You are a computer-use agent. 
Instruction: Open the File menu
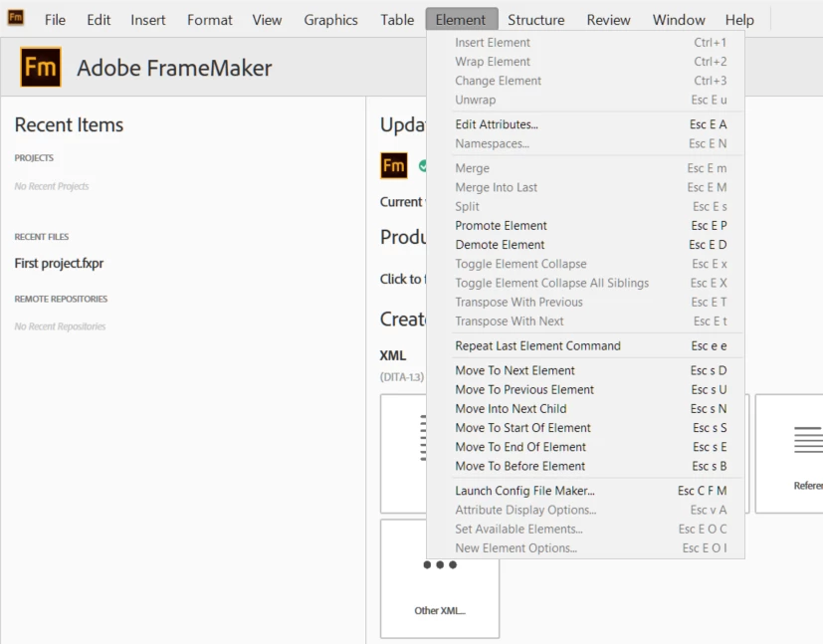pos(55,20)
